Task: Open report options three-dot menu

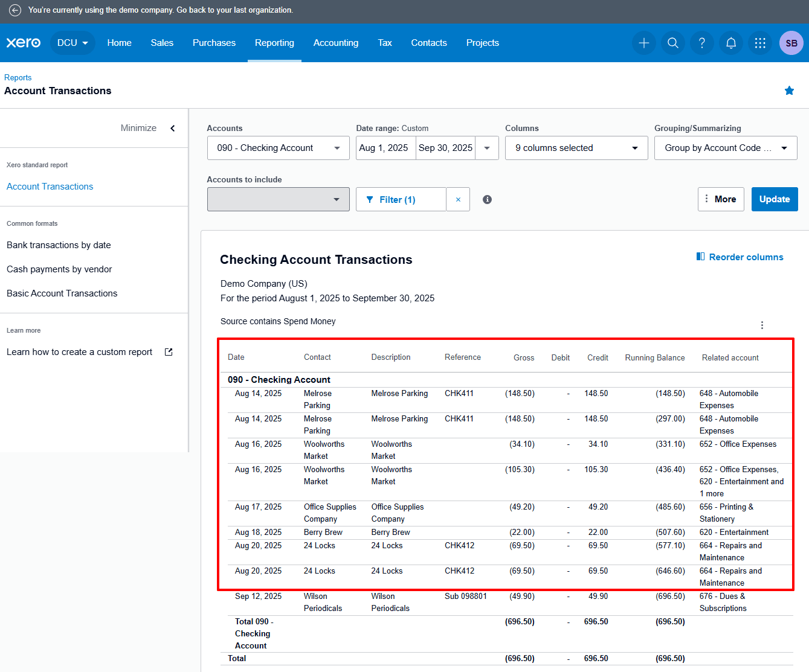Action: [762, 325]
